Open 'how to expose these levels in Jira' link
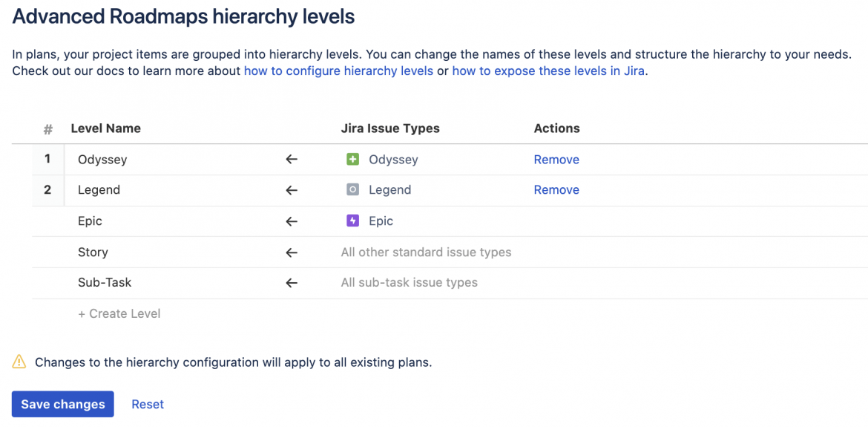Screen dimensions: 868x427 tap(548, 71)
